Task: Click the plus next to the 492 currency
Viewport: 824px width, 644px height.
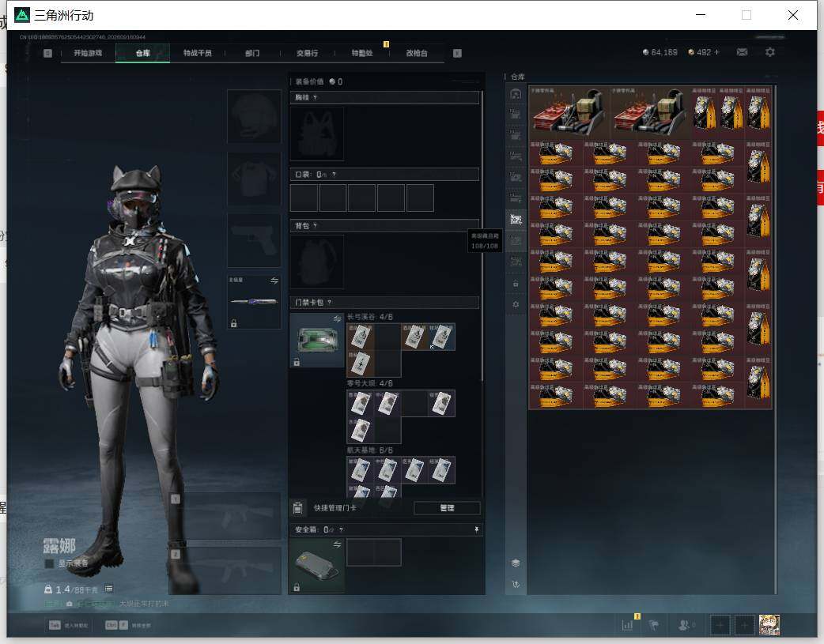Action: 716,52
